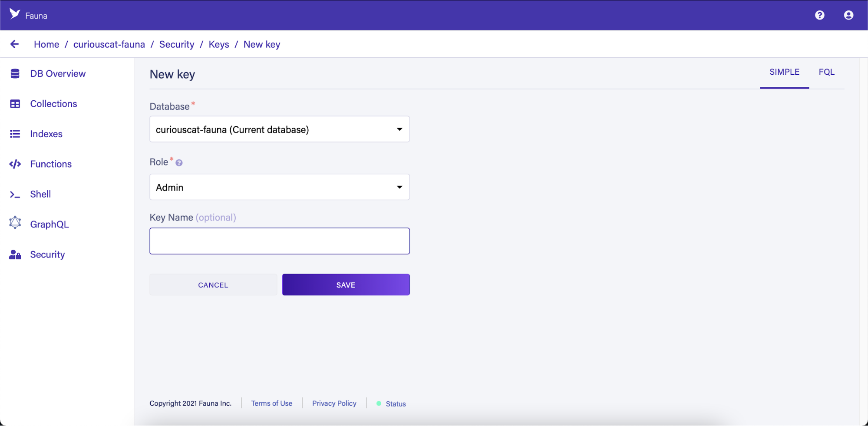This screenshot has height=426, width=868.
Task: Select the Collections sidebar icon
Action: (x=15, y=103)
